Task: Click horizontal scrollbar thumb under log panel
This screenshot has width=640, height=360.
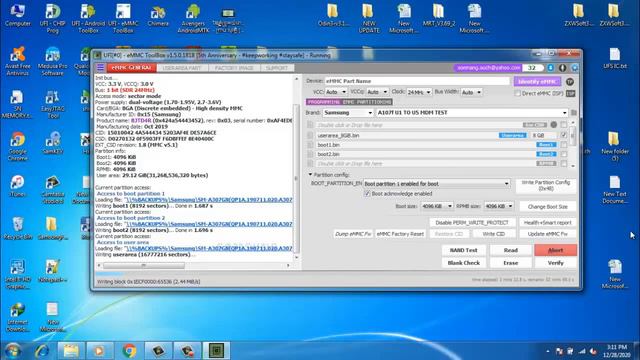Action: [144, 266]
